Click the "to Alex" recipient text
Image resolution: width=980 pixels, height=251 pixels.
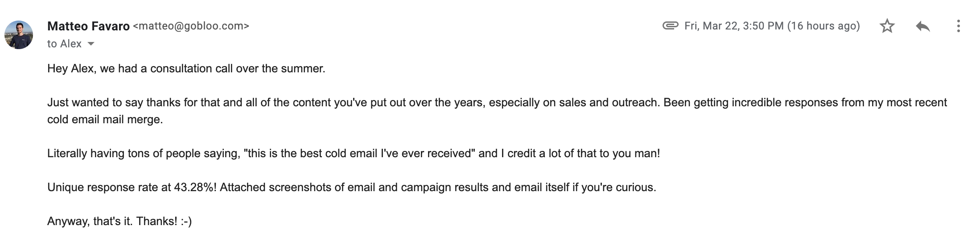click(64, 44)
